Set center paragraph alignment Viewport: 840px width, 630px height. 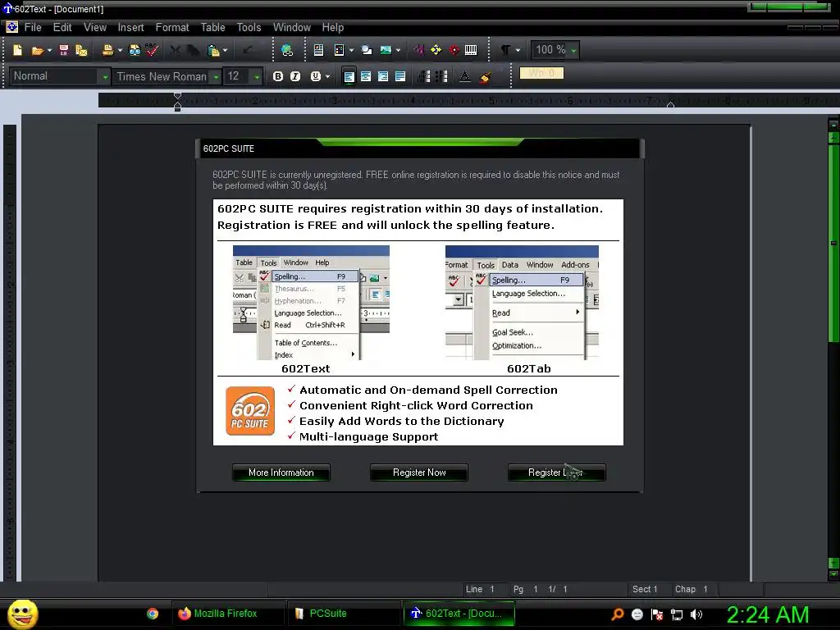pyautogui.click(x=366, y=76)
